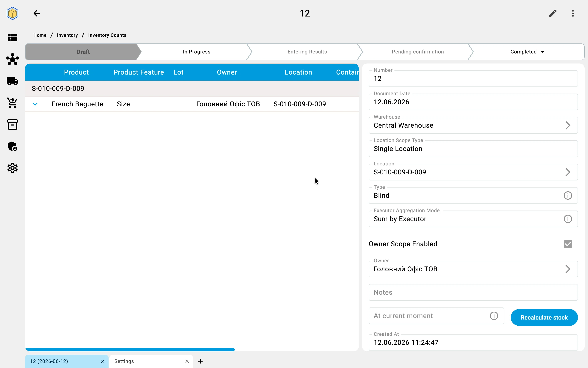Open the Warehouse field chevron
Screen dimensions: 588x368
(568, 125)
